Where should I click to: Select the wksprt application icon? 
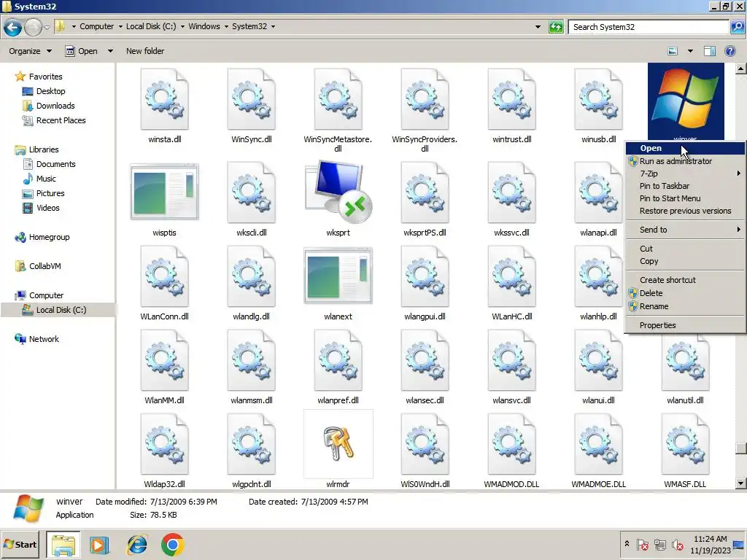click(338, 192)
